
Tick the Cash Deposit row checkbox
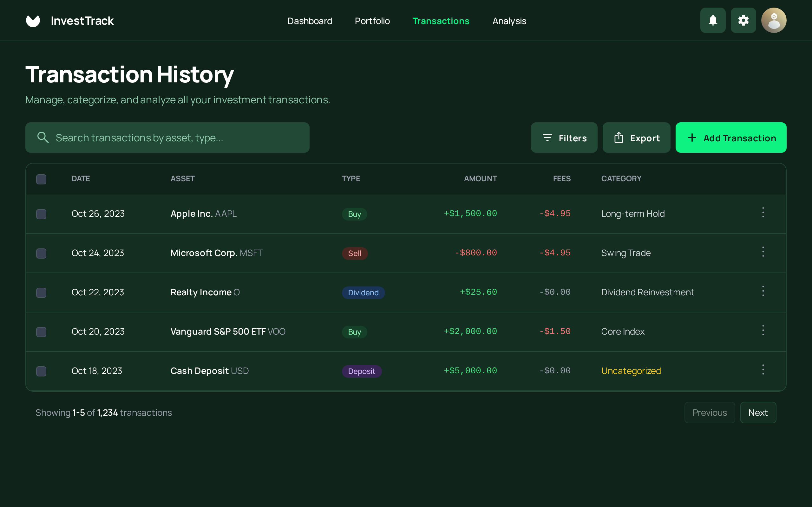pos(41,371)
